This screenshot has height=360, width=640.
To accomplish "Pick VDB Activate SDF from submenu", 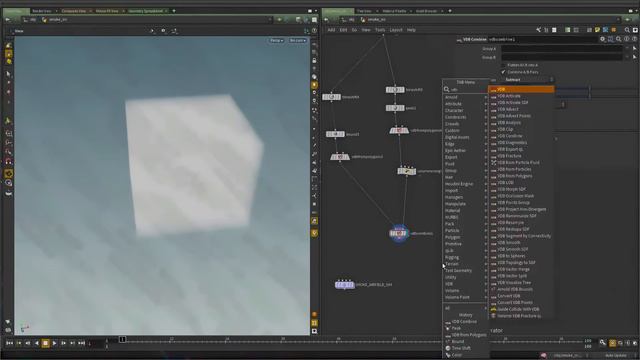I will [513, 102].
